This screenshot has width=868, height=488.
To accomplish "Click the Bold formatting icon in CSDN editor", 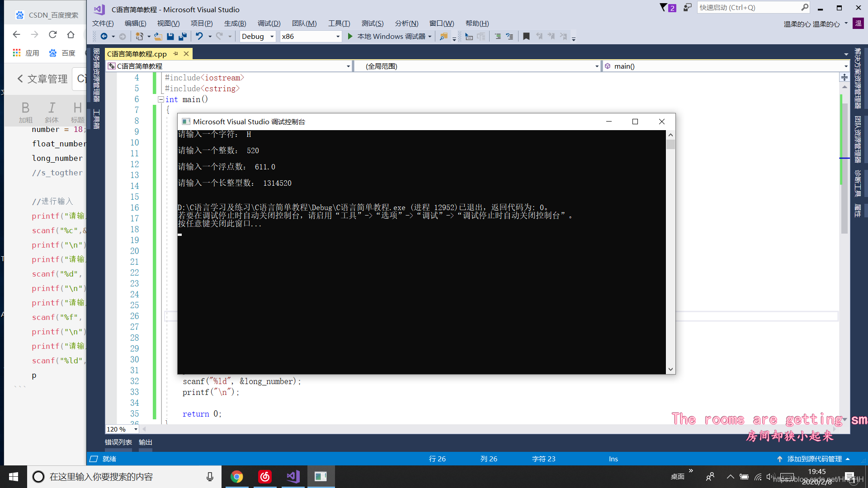I will tap(25, 112).
